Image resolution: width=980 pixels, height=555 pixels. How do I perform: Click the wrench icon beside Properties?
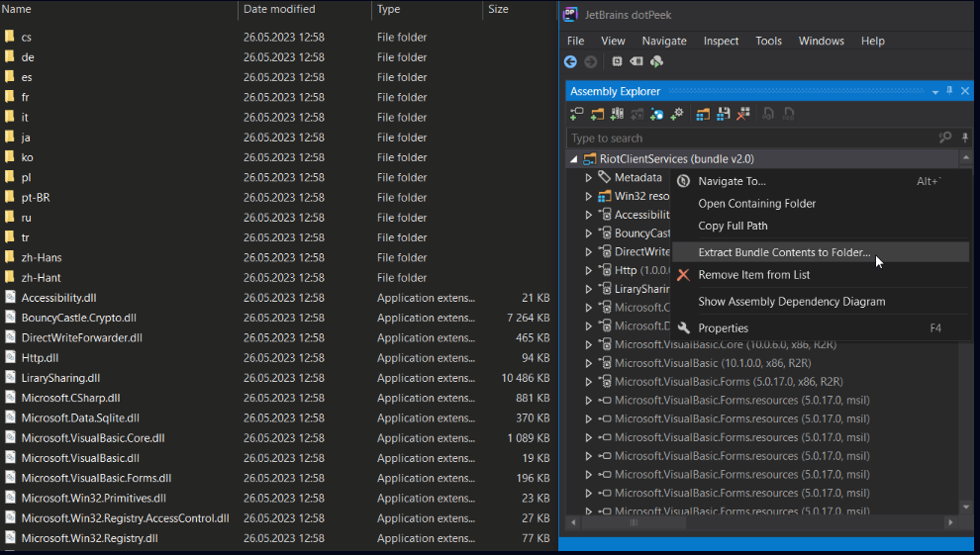point(683,327)
